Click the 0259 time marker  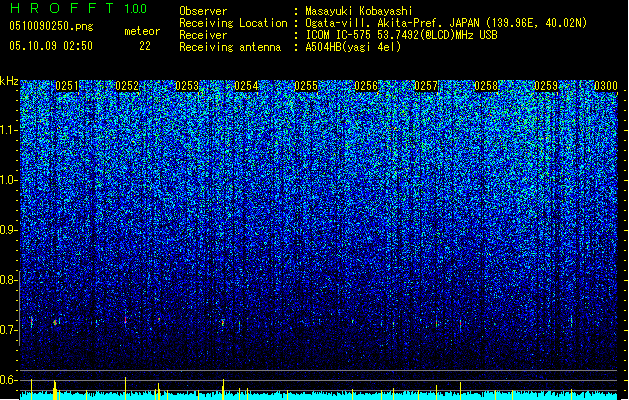tap(546, 86)
